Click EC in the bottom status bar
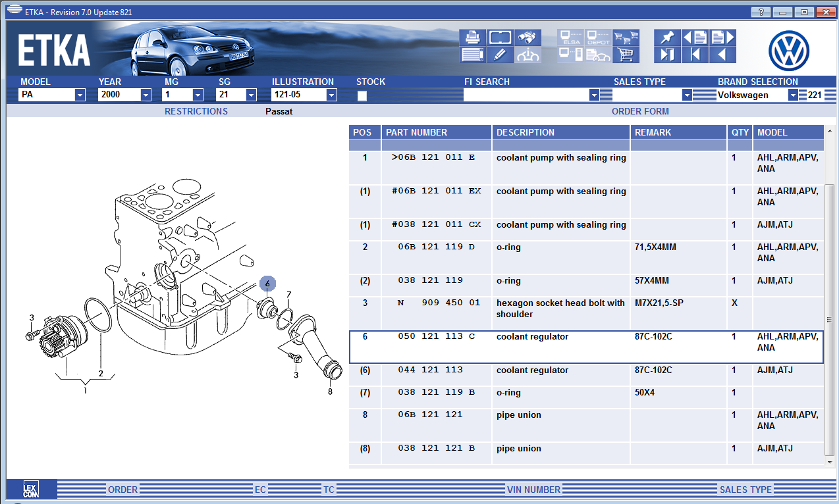The image size is (839, 504). coord(261,490)
